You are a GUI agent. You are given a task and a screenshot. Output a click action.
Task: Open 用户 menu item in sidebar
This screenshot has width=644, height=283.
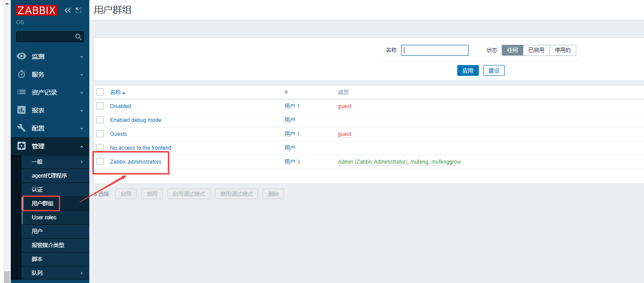coord(55,231)
